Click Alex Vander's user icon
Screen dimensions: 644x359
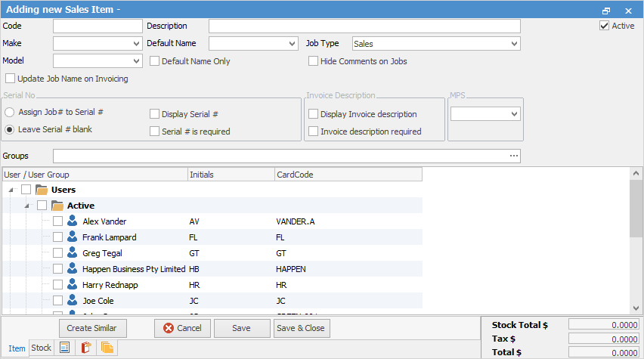[x=73, y=221]
